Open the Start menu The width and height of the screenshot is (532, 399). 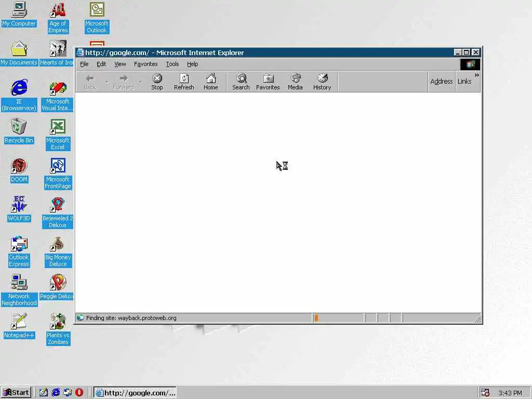click(16, 393)
